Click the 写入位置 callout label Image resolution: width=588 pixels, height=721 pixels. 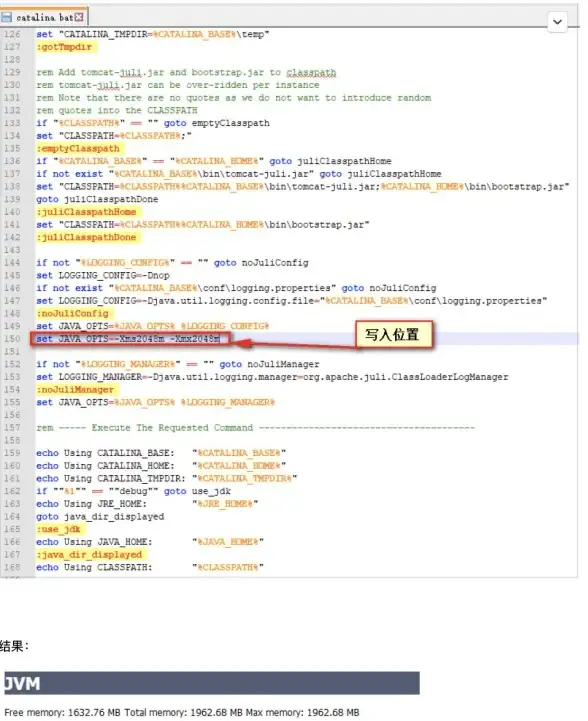point(393,334)
